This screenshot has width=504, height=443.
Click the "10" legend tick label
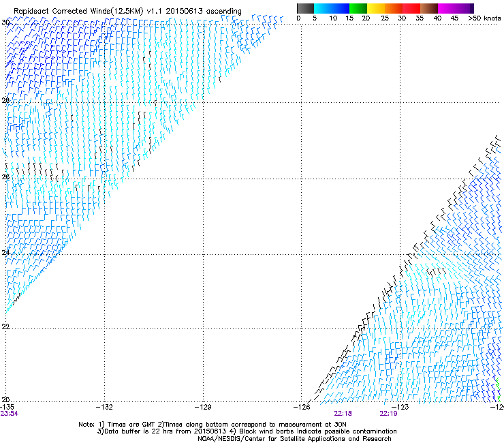tap(333, 18)
